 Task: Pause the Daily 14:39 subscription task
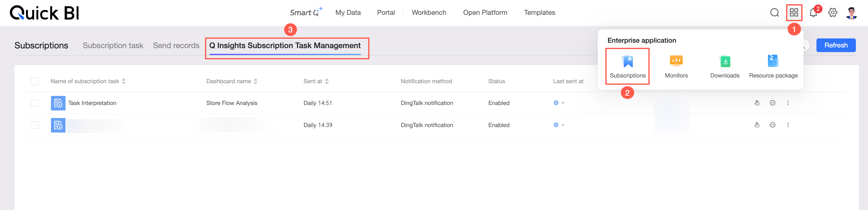[772, 125]
